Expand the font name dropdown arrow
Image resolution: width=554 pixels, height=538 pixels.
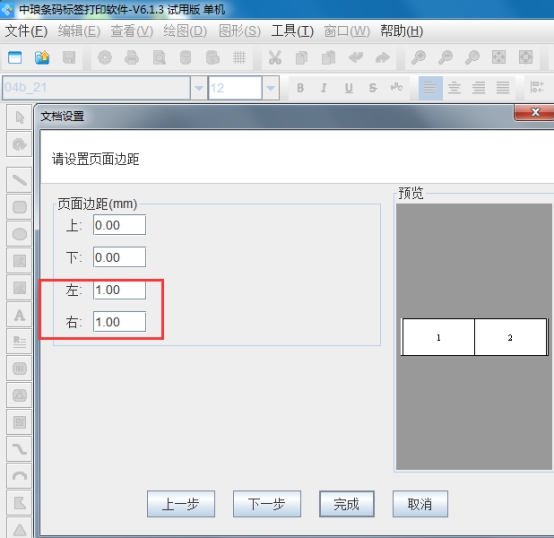click(199, 88)
